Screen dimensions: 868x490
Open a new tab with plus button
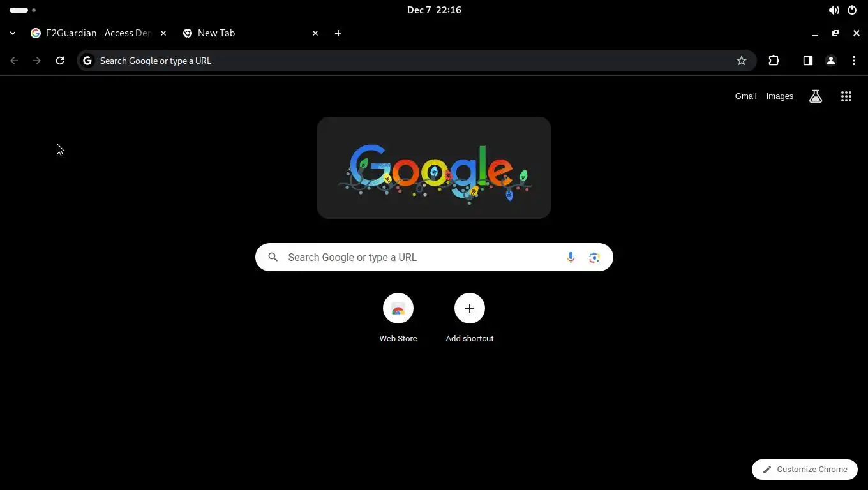(x=338, y=33)
